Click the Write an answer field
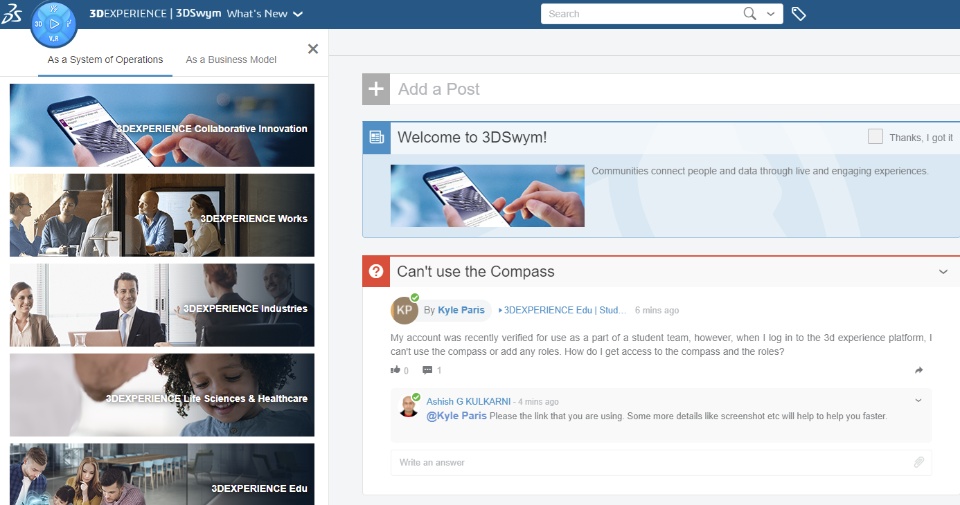 click(661, 462)
